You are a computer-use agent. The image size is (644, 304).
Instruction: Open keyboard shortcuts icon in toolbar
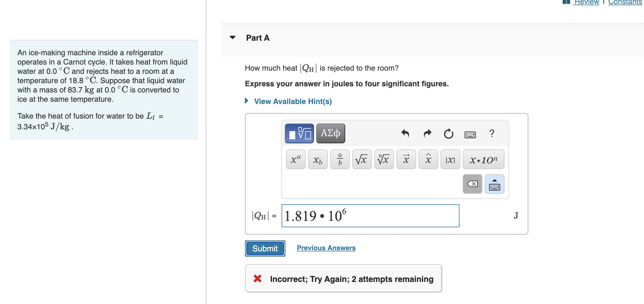470,135
